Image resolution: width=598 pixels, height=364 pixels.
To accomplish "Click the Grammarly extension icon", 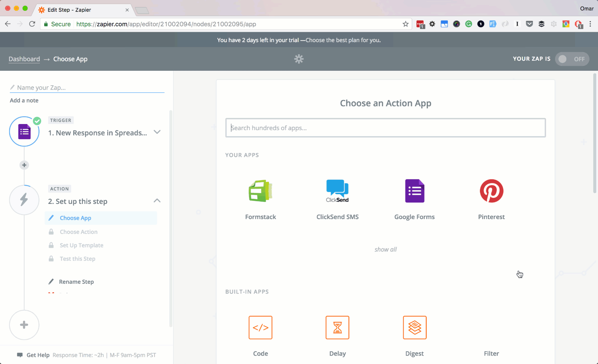I will 468,24.
